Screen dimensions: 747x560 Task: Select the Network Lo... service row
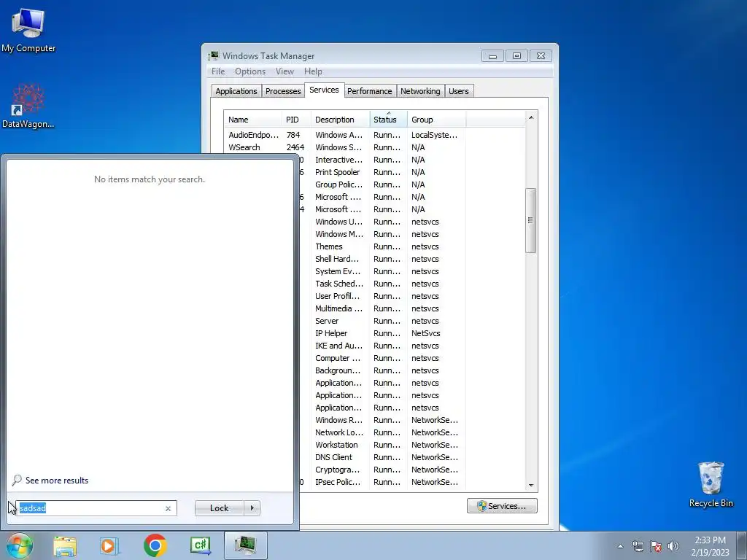pyautogui.click(x=411, y=432)
